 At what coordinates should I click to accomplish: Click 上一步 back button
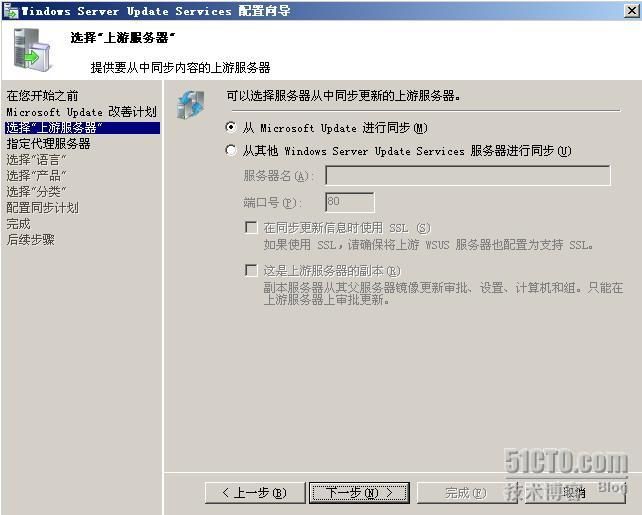pyautogui.click(x=255, y=492)
